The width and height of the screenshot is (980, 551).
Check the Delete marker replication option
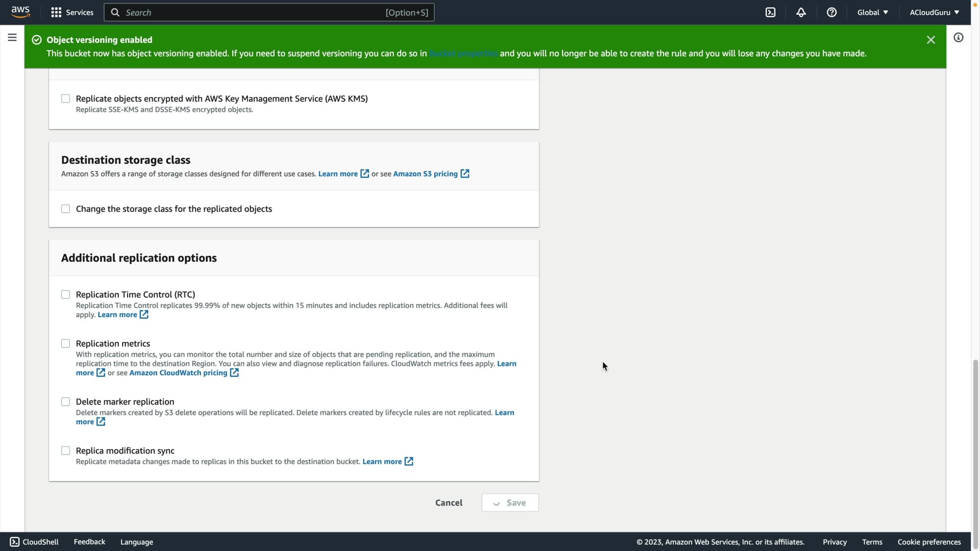click(x=65, y=402)
